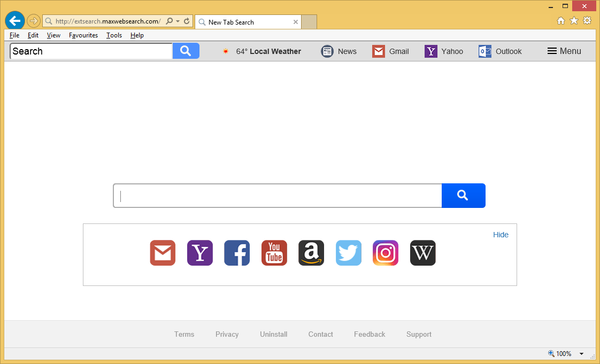Screen dimensions: 600x364
Task: Open the Tools menu
Action: (x=114, y=35)
